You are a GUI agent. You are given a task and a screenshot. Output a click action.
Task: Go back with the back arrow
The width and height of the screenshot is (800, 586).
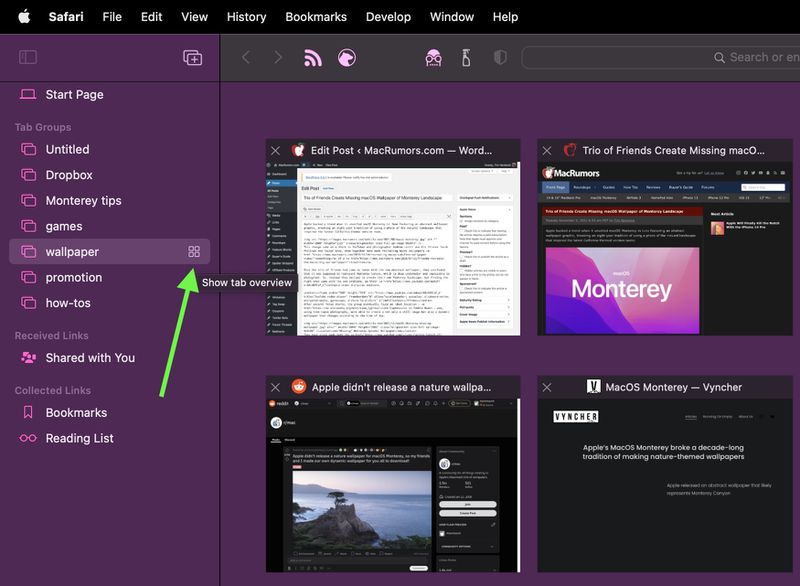pos(246,58)
